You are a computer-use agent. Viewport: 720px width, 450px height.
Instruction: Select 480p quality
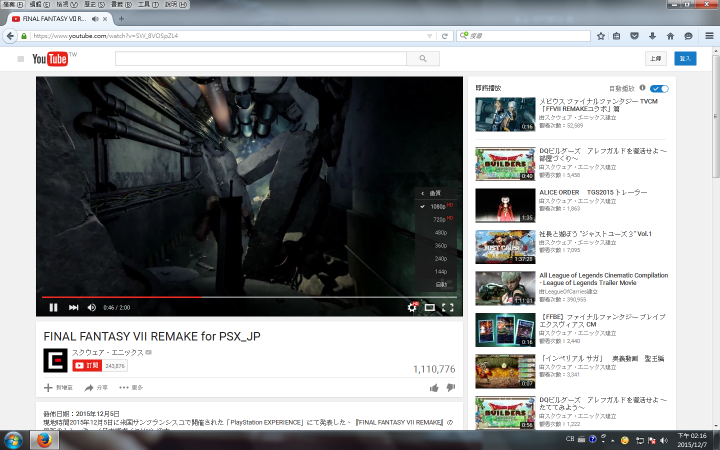(436, 233)
